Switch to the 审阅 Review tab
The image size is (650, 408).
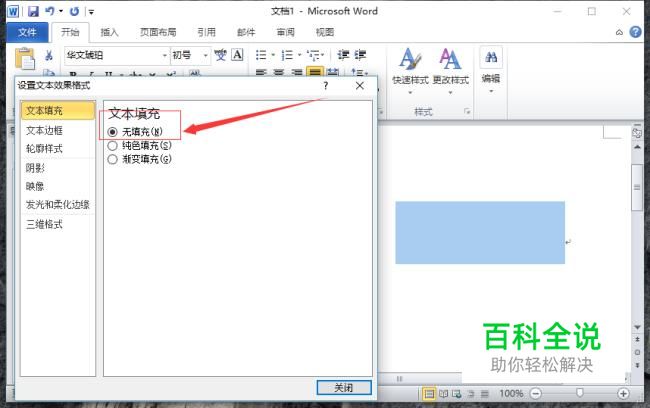[285, 32]
